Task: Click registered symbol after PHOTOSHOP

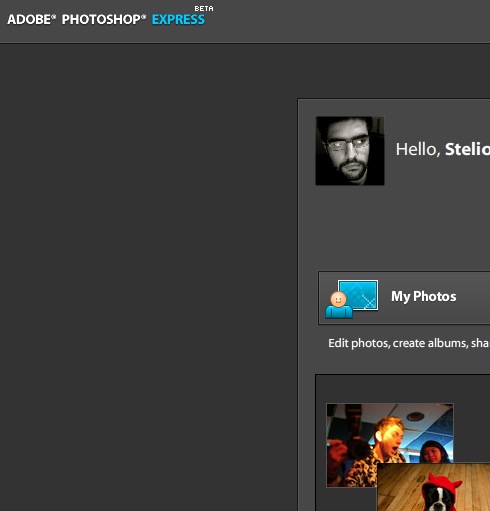Action: pos(144,16)
